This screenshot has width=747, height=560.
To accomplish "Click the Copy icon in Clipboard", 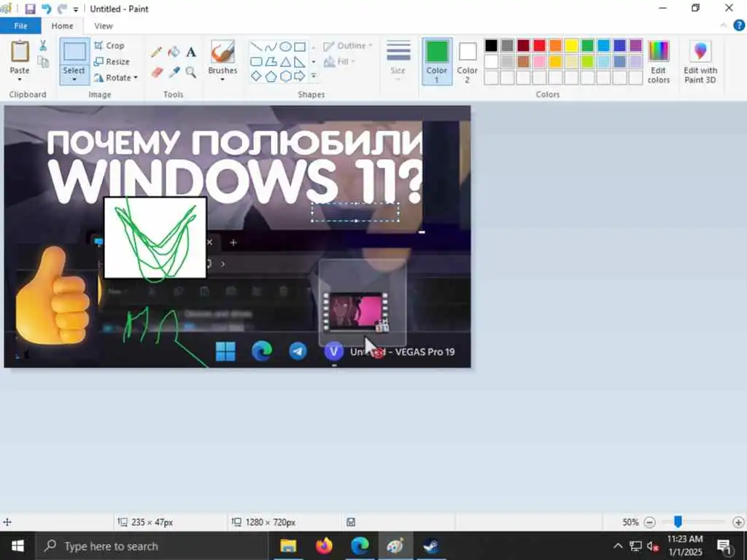I will click(43, 62).
